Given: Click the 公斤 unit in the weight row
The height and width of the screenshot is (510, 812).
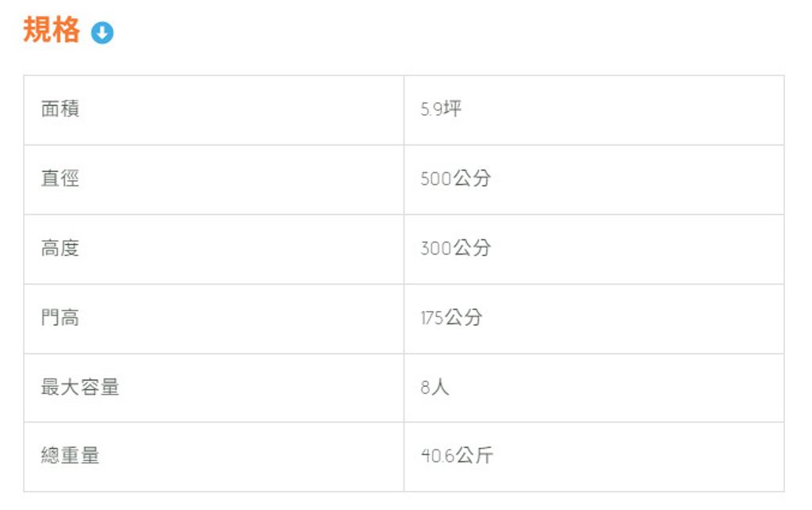Looking at the screenshot, I should coord(474,456).
